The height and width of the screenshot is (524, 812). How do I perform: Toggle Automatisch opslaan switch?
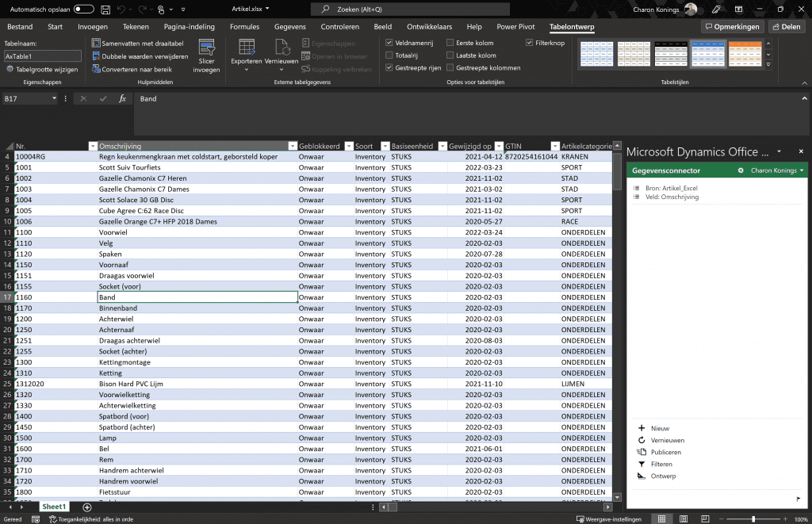pos(83,10)
